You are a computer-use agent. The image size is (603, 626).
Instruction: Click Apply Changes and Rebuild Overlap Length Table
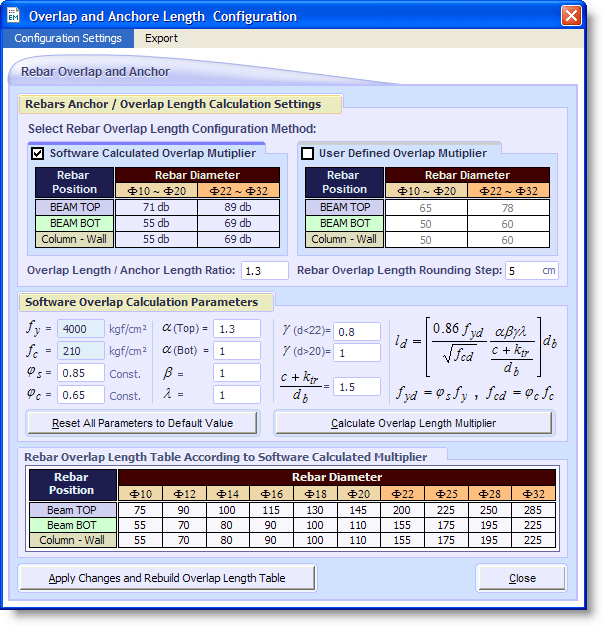[x=167, y=578]
